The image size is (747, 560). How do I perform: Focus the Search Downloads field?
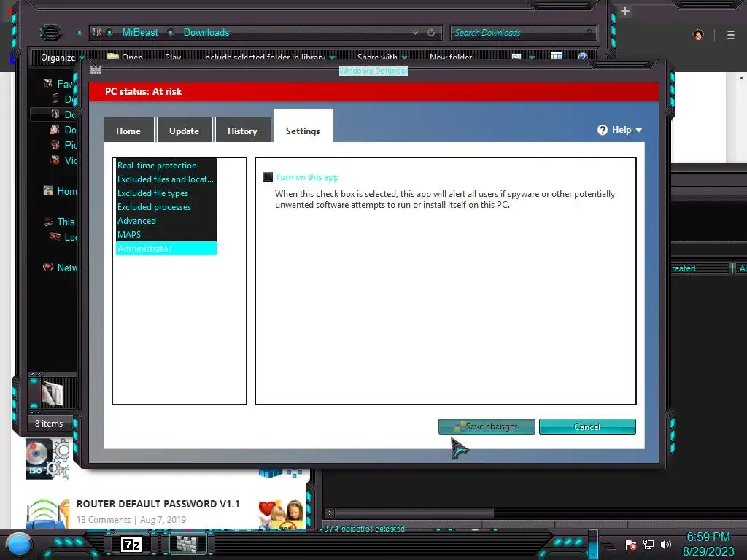point(523,32)
